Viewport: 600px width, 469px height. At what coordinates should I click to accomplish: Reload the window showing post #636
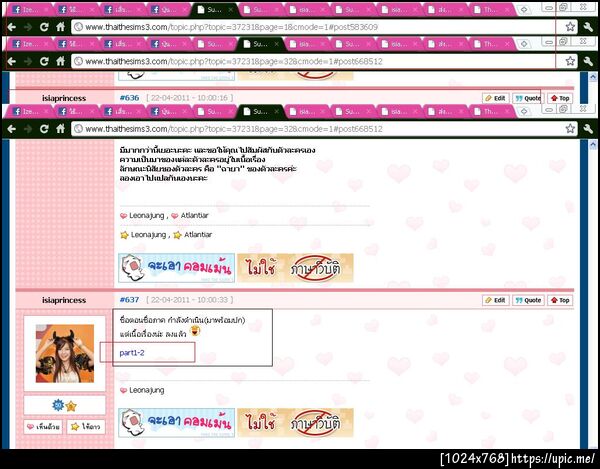tap(44, 61)
